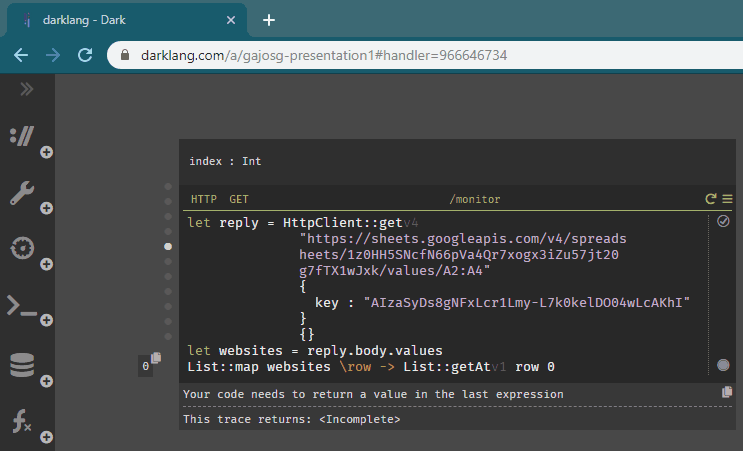
Task: Click the List::getAt function call
Action: [x=447, y=367]
